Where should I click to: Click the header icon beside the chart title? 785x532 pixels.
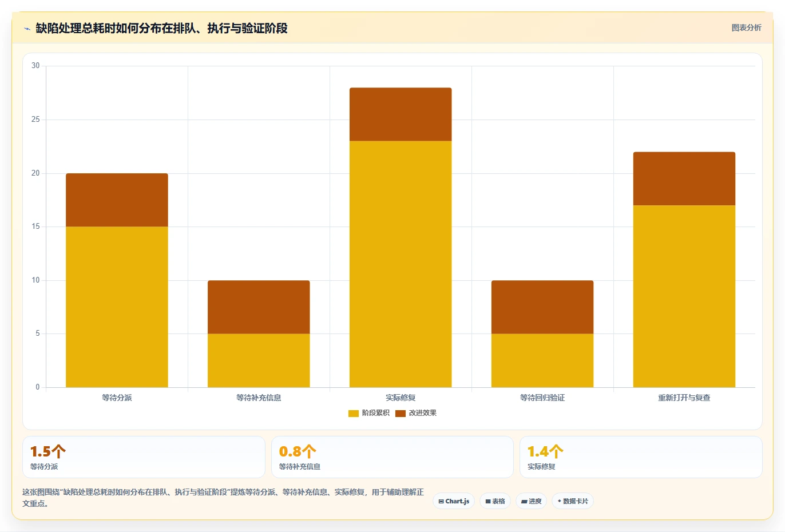click(x=27, y=29)
